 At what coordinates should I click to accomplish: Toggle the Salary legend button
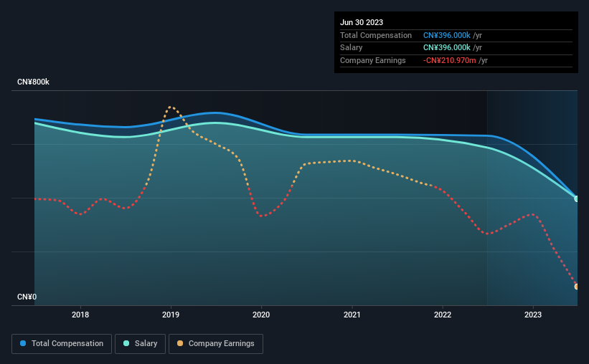click(x=140, y=344)
